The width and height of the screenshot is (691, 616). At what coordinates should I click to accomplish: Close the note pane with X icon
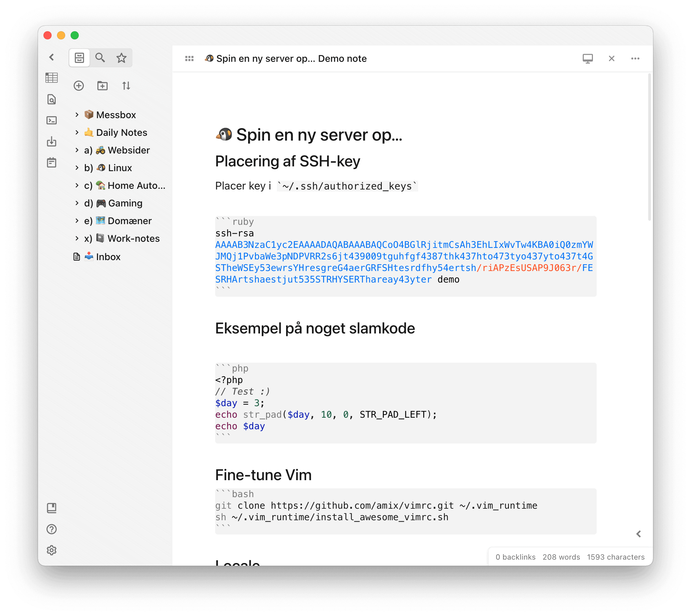click(612, 58)
